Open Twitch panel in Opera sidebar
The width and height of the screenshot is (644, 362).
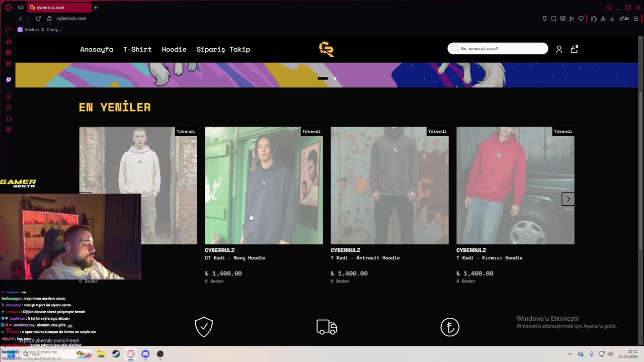[x=9, y=80]
